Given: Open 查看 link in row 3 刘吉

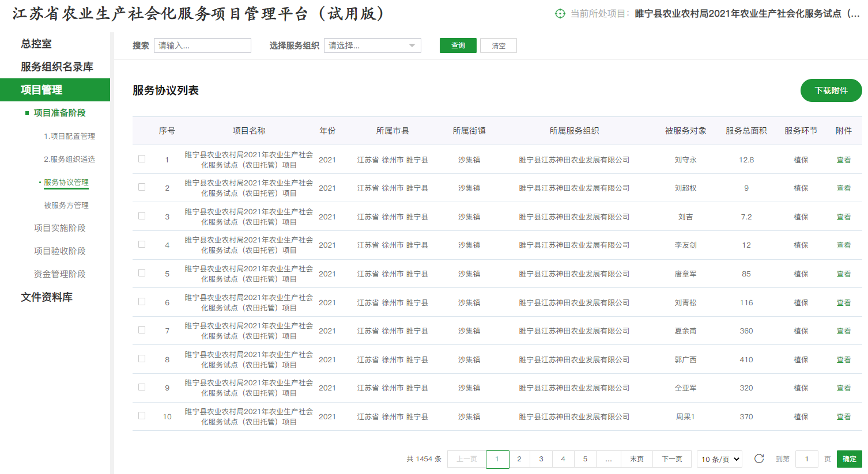Looking at the screenshot, I should coord(844,217).
